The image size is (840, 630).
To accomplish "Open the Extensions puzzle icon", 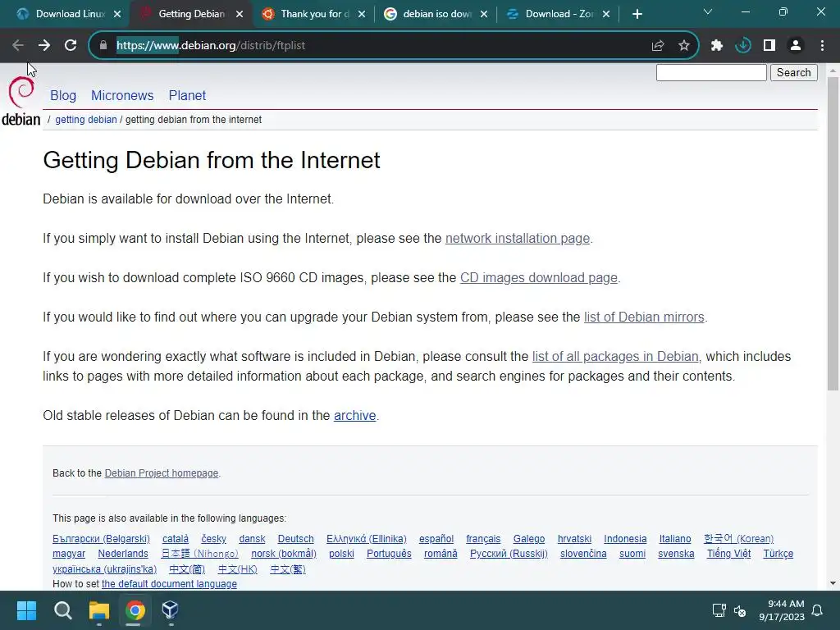I will coord(717,46).
